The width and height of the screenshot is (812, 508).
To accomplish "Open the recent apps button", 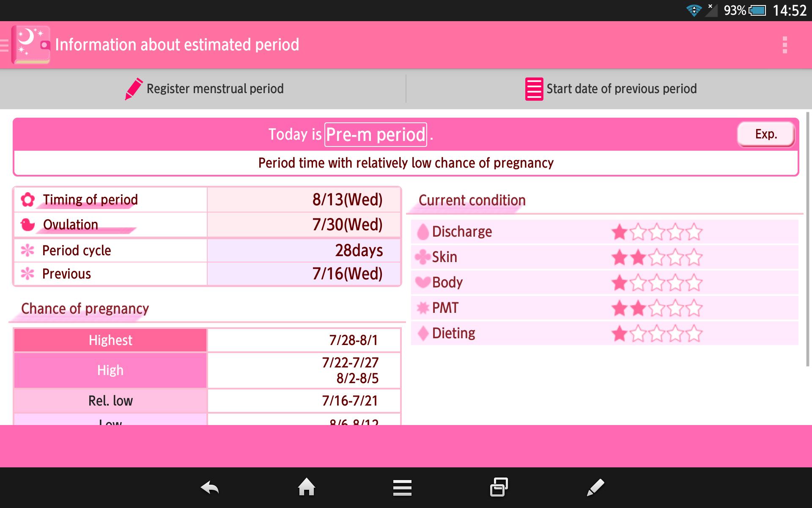I will [x=499, y=487].
